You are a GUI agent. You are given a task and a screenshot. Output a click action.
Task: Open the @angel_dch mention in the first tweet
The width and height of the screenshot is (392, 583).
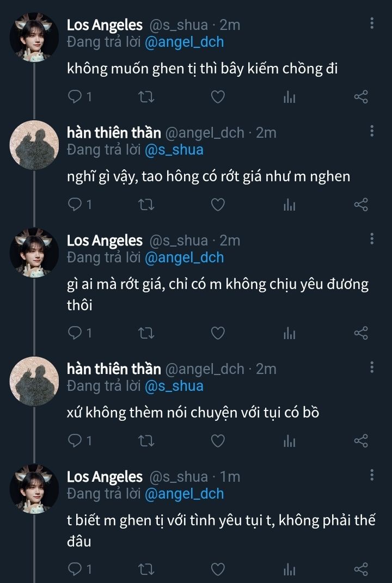pos(184,42)
